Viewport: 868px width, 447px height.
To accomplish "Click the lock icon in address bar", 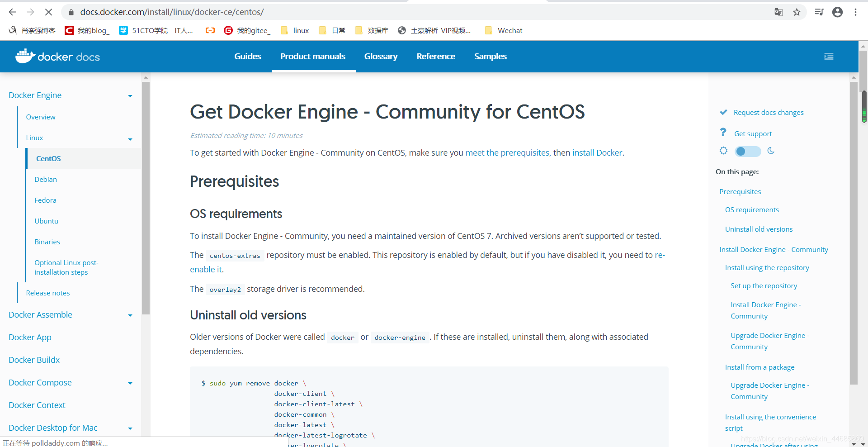I will pyautogui.click(x=71, y=13).
